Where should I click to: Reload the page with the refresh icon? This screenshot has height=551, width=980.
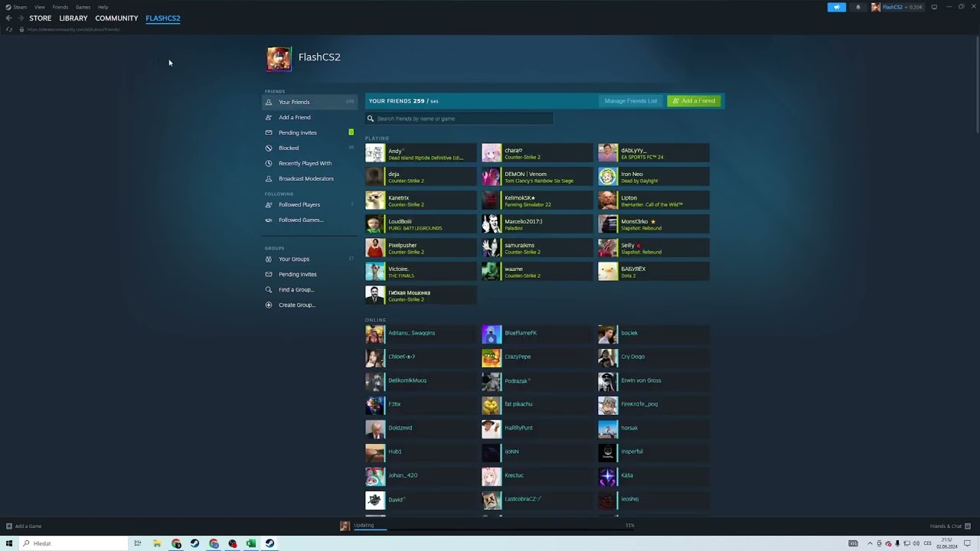[8, 29]
